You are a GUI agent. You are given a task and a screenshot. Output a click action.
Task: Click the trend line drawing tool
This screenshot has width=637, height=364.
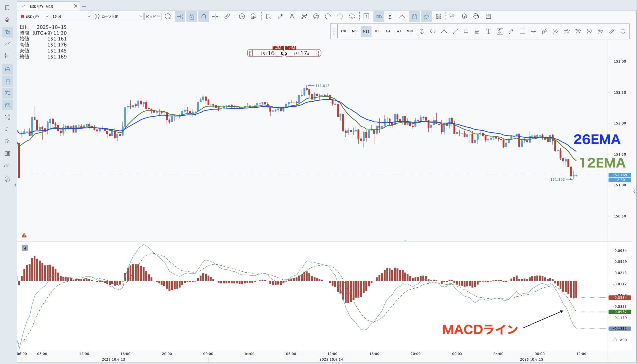tap(455, 31)
